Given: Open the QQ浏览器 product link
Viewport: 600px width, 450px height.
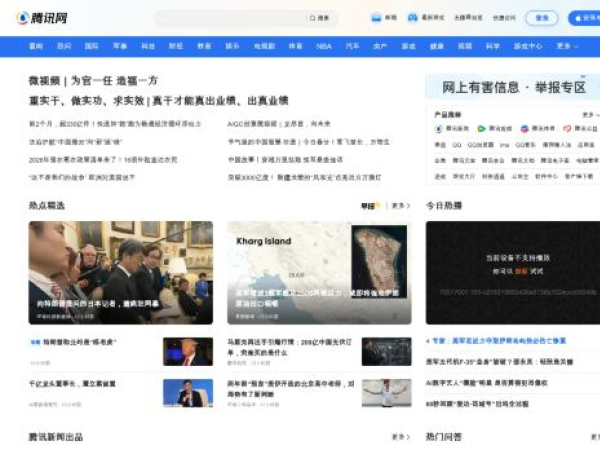Looking at the screenshot, I should point(481,145).
